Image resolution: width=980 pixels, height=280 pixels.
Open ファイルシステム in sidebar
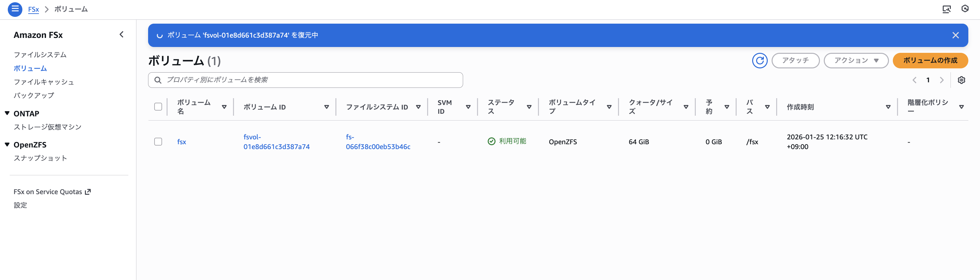coord(40,55)
